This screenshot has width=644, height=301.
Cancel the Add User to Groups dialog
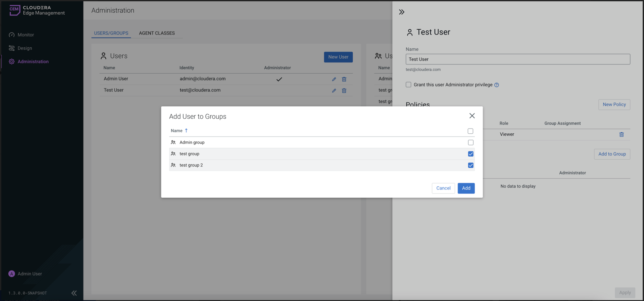[x=443, y=188]
